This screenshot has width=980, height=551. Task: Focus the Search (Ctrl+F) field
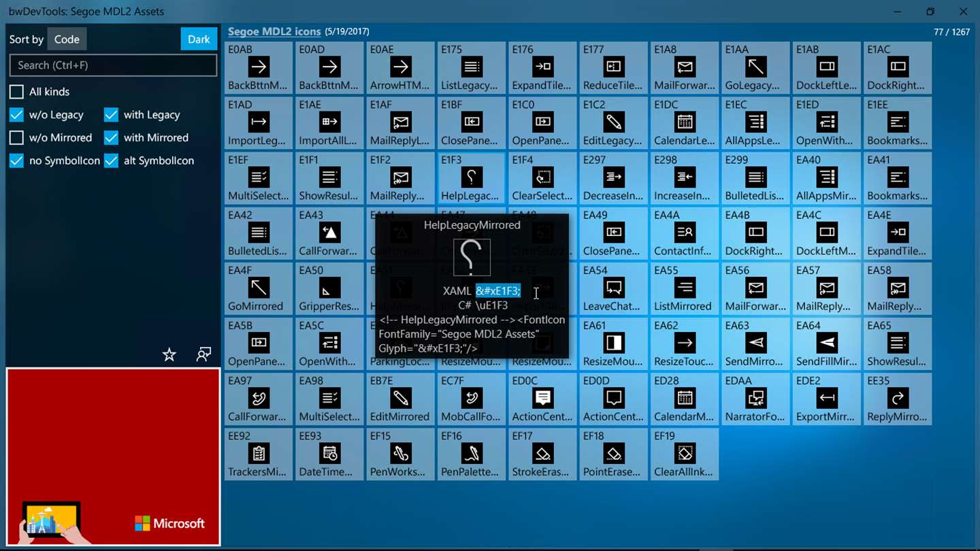[113, 65]
